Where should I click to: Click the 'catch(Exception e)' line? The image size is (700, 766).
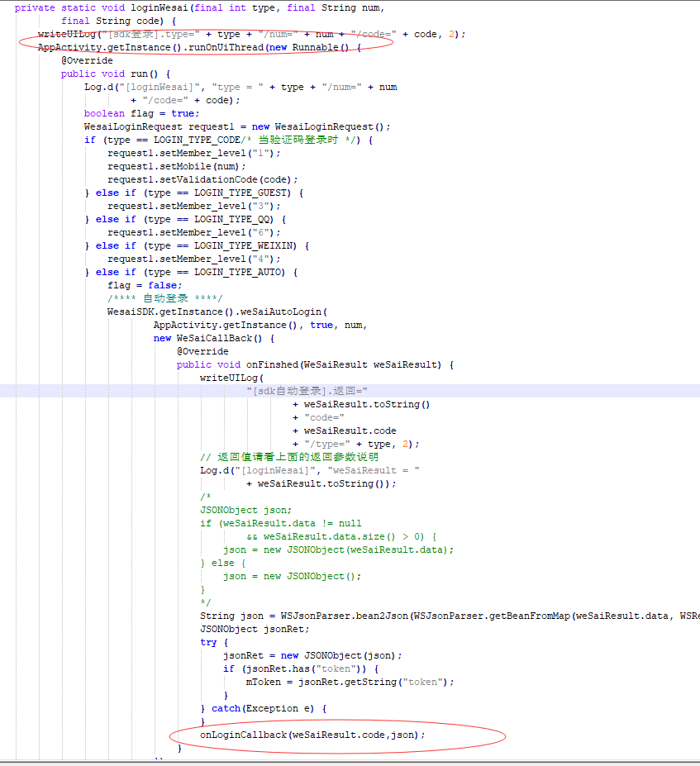click(264, 707)
